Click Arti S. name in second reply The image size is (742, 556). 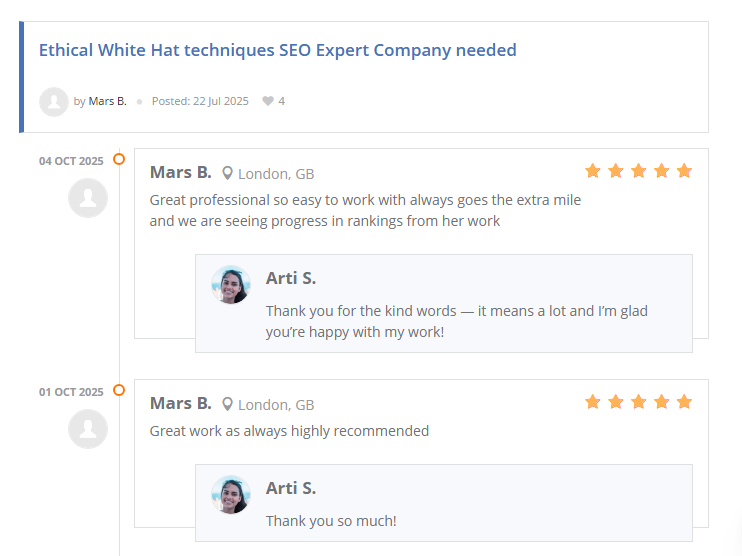tap(291, 488)
